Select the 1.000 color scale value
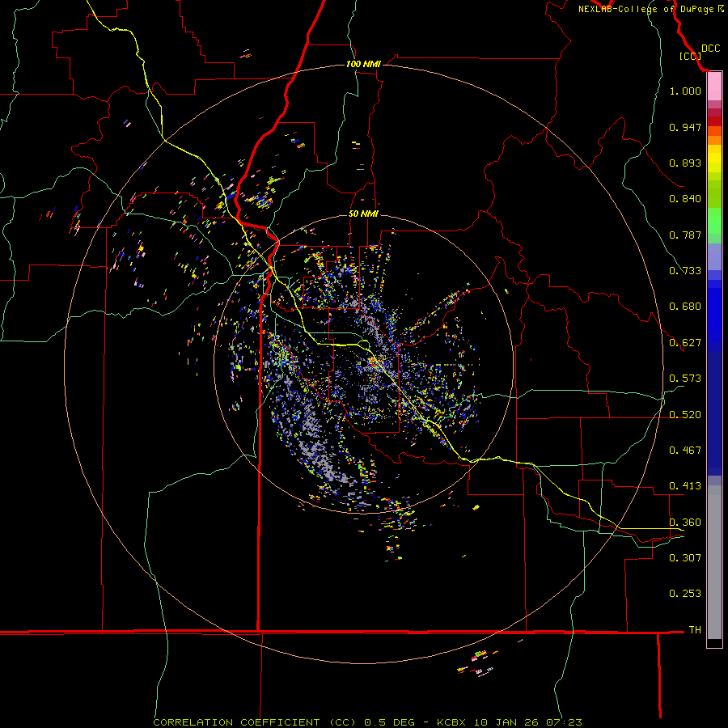Screen dimensions: 728x728 pyautogui.click(x=685, y=91)
